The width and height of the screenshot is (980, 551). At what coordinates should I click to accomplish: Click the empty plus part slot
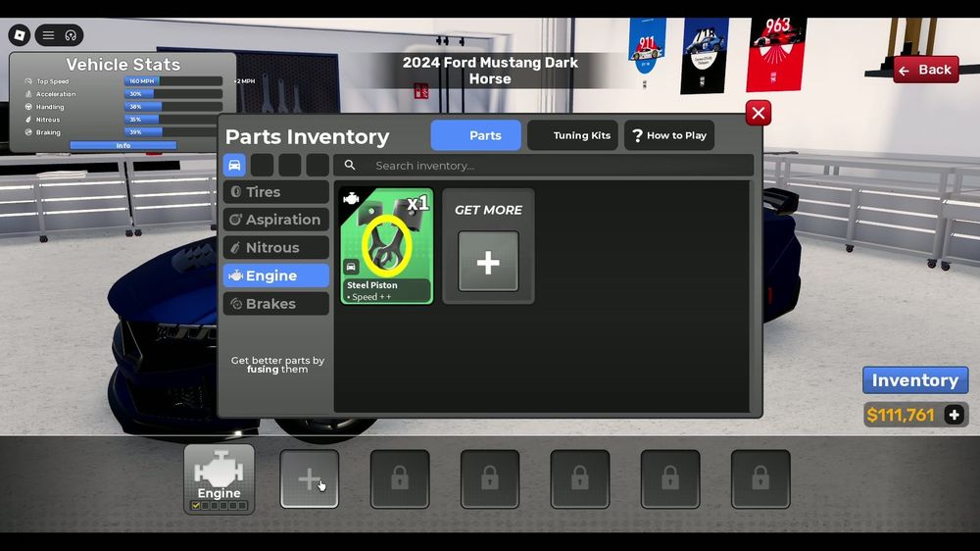coord(310,479)
